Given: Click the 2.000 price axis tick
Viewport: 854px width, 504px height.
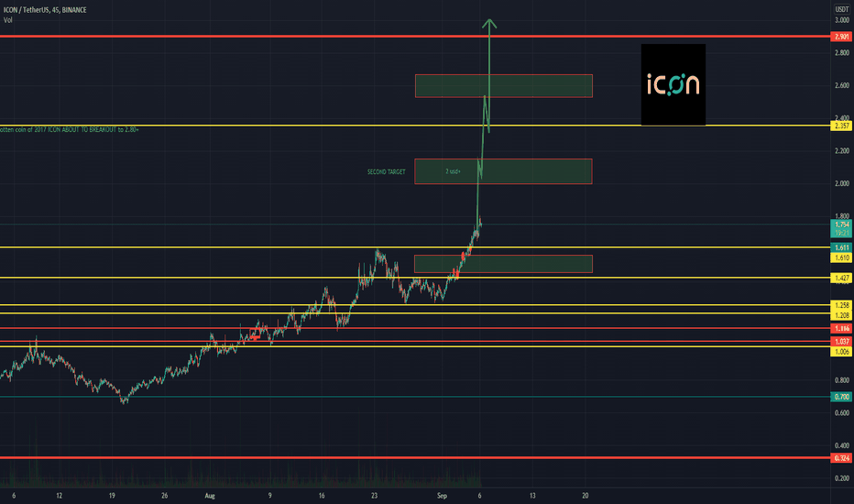Looking at the screenshot, I should click(841, 183).
